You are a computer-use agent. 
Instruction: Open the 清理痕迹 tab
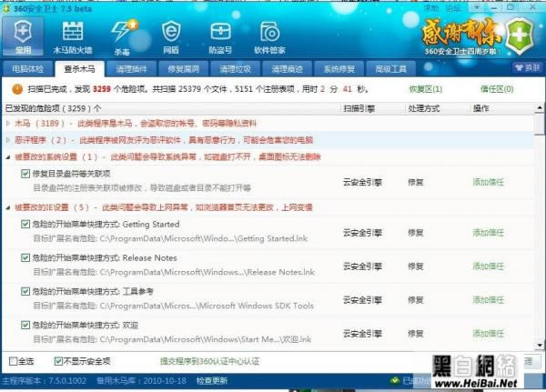tap(287, 68)
